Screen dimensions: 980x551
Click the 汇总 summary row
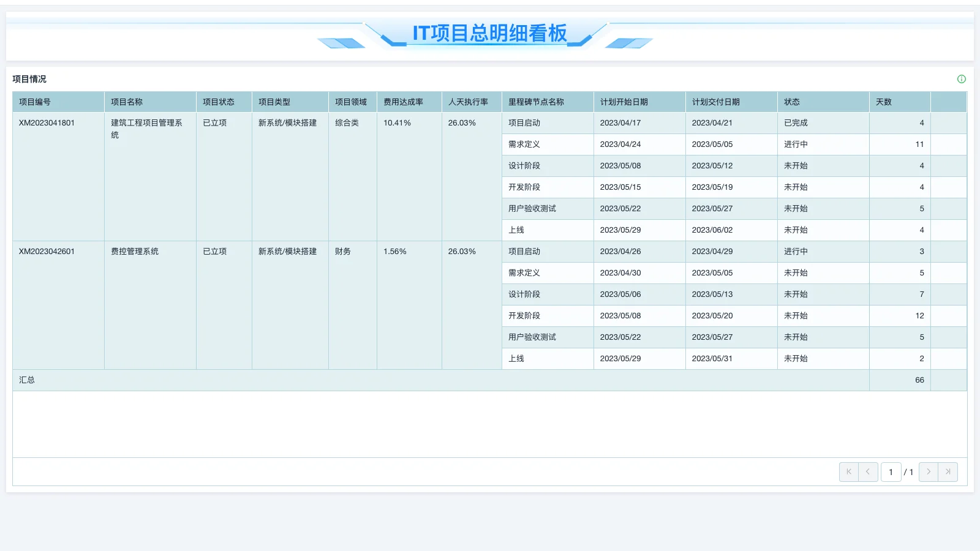(x=26, y=380)
